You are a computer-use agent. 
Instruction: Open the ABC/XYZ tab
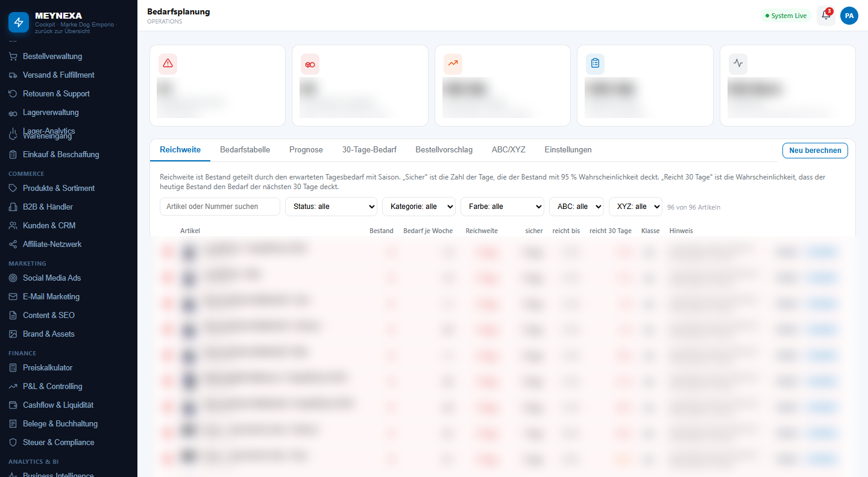509,150
